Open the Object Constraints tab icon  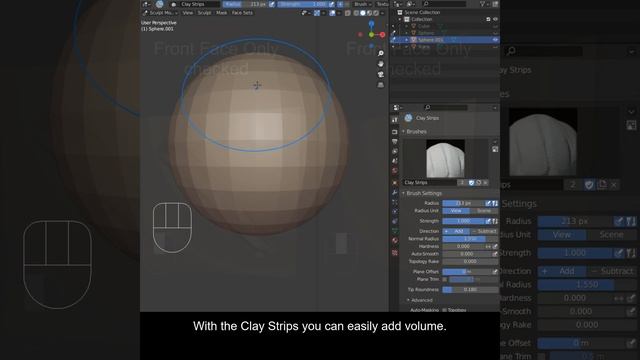[x=395, y=222]
